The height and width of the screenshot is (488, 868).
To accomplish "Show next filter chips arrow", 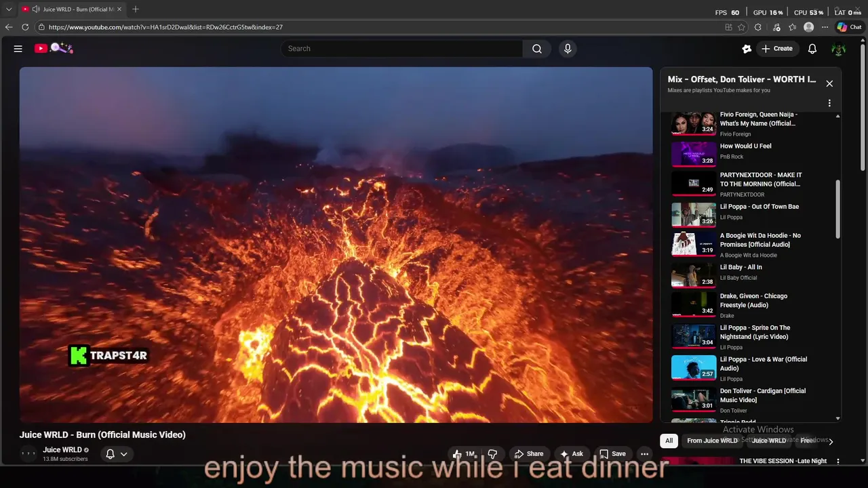I will coord(831,441).
